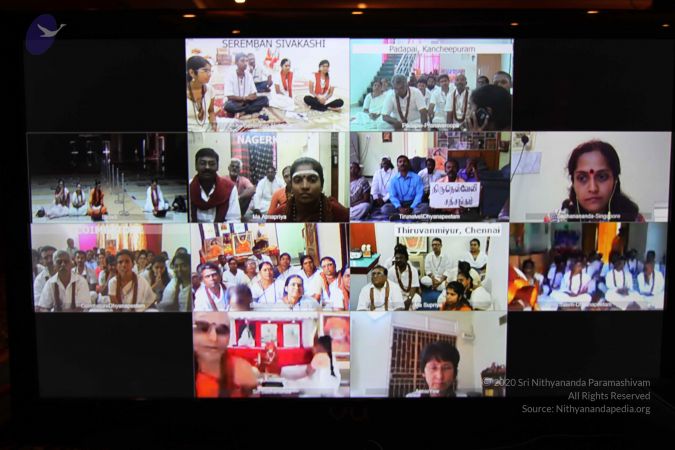Screen dimensions: 675x450
Task: Select the Seremban Sivakashi video tile
Action: [x=267, y=85]
